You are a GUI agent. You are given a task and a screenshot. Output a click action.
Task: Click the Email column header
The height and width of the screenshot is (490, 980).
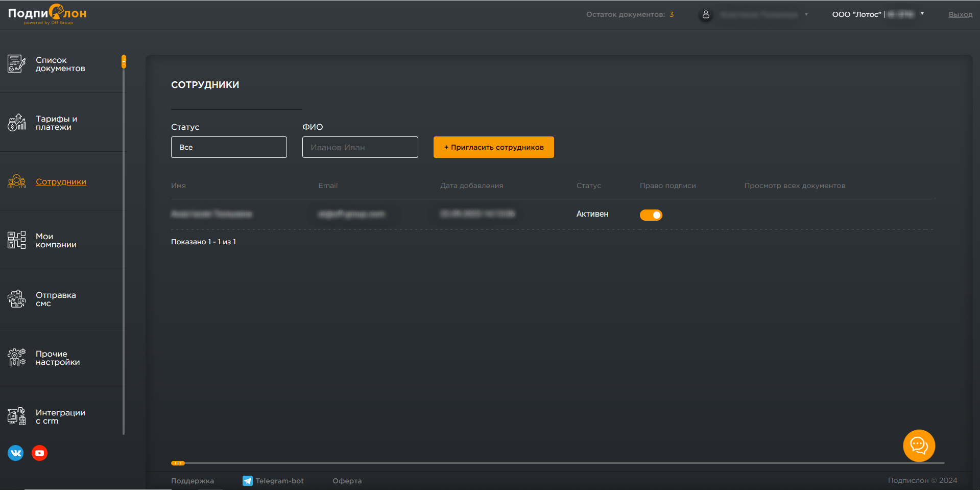(328, 185)
